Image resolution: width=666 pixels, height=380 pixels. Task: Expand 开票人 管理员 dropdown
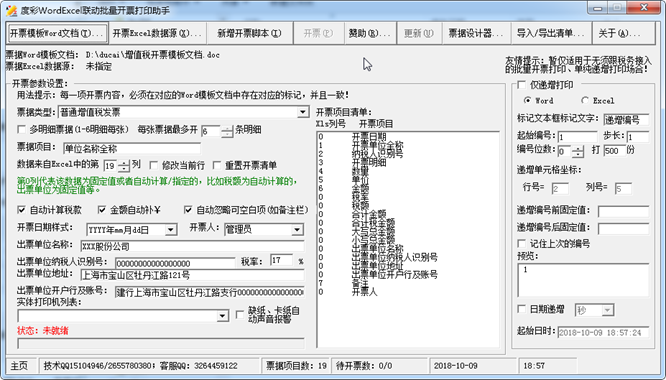(x=297, y=230)
